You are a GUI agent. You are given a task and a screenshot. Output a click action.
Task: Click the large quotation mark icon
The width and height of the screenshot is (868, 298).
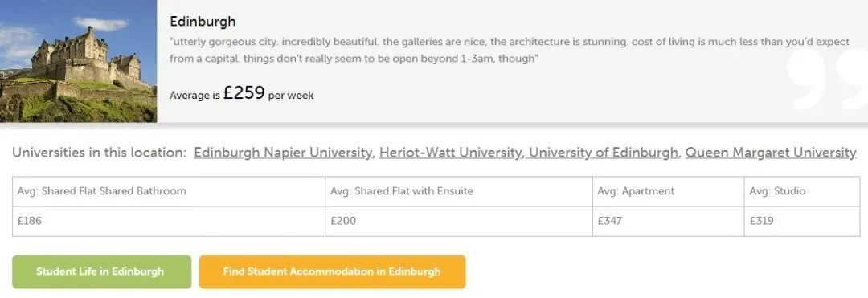[x=826, y=77]
